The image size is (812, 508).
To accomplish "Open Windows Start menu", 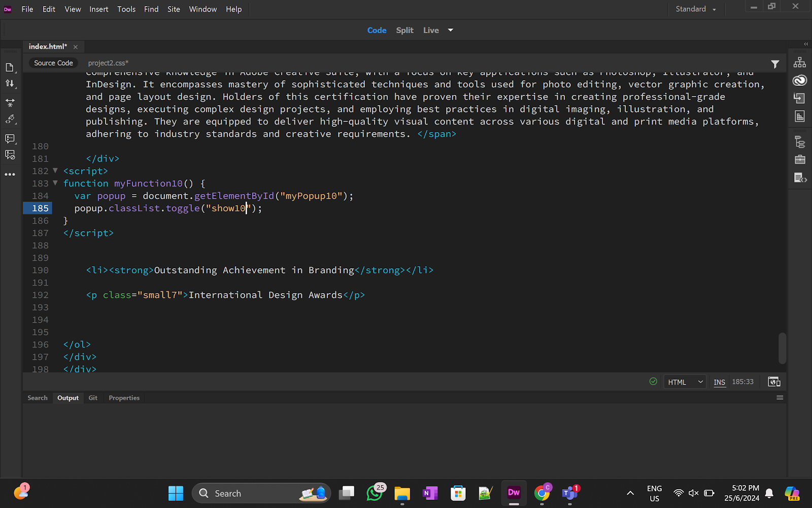I will coord(176,493).
